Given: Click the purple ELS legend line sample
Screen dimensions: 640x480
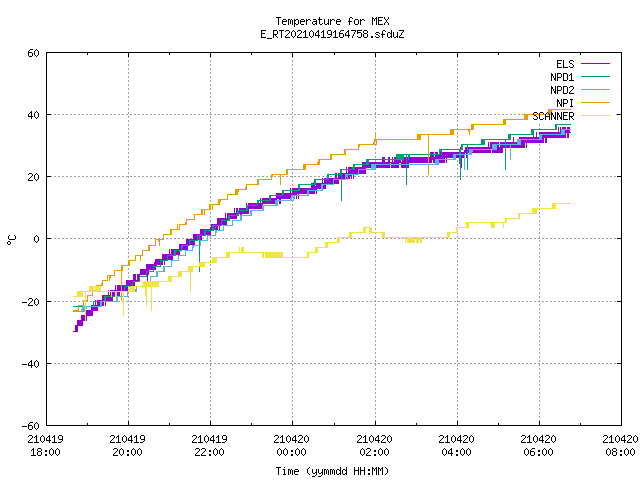Looking at the screenshot, I should point(595,64).
